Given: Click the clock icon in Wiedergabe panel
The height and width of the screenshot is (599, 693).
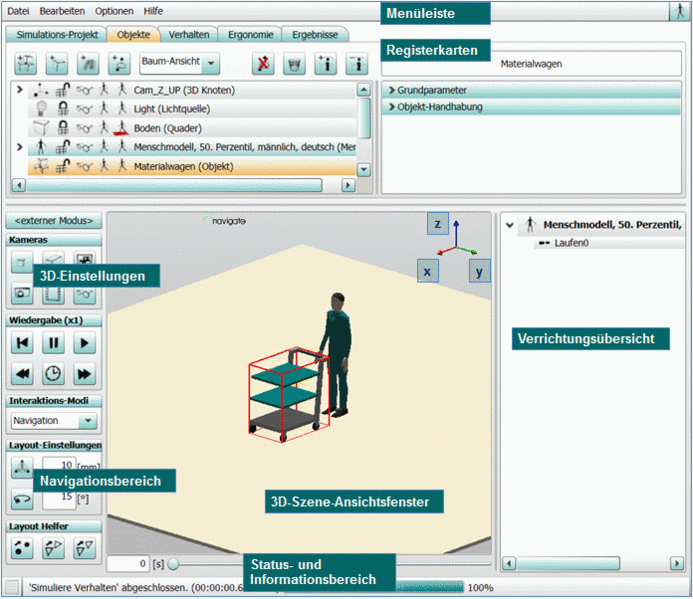Looking at the screenshot, I should (54, 375).
